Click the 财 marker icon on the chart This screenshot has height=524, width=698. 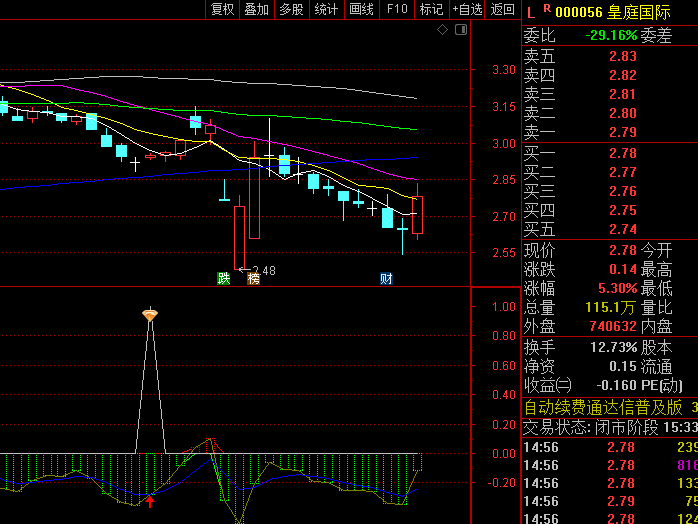pos(385,278)
